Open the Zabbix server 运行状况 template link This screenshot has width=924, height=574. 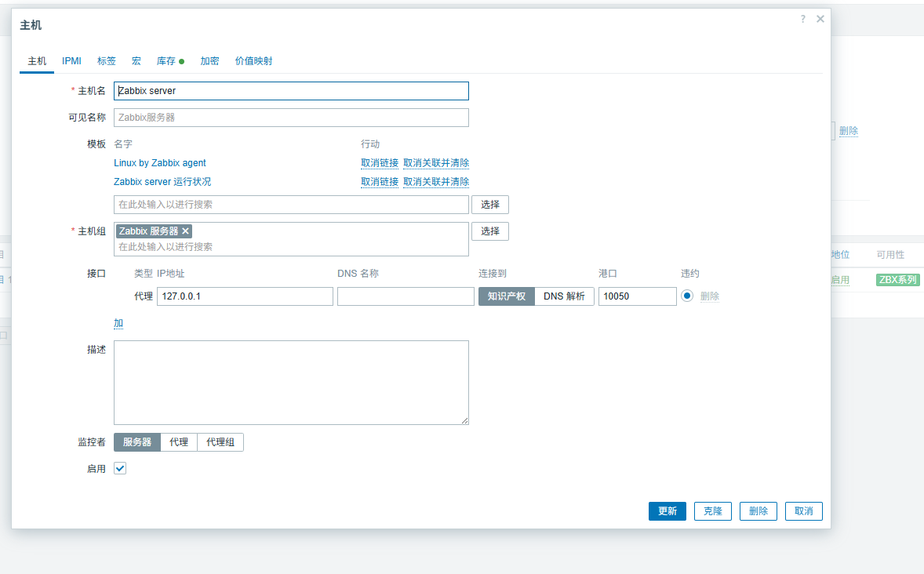(x=162, y=181)
